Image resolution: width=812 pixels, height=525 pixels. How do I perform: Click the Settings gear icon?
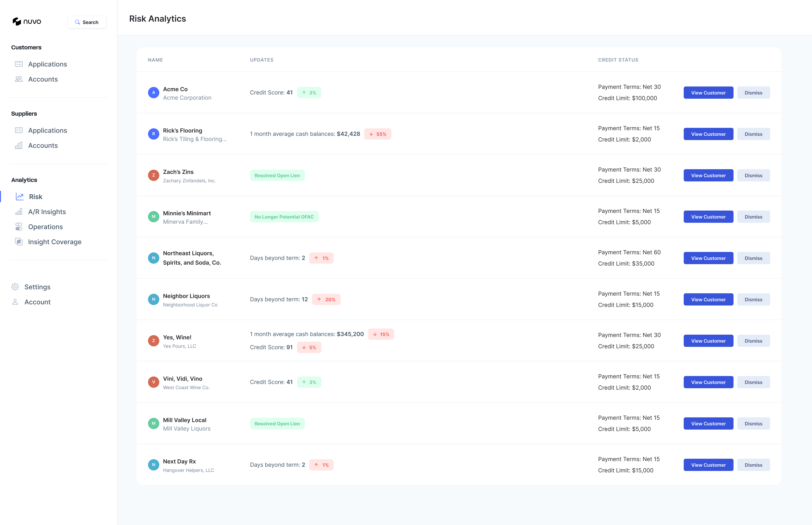(15, 287)
